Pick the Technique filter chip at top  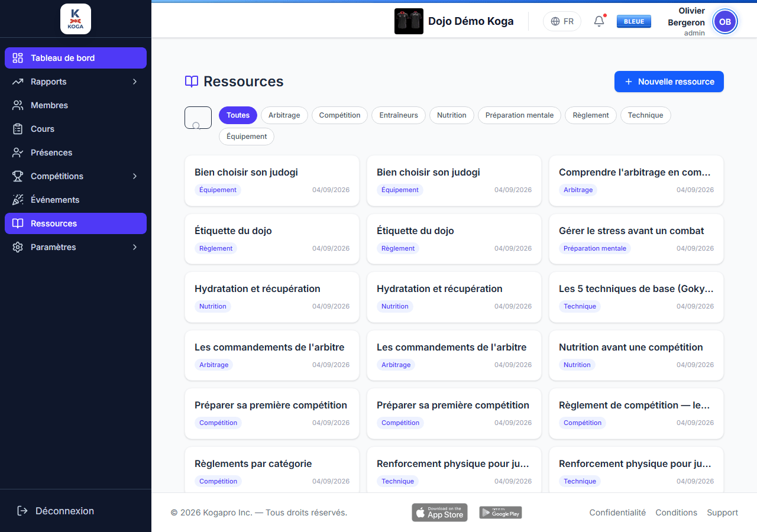(645, 115)
